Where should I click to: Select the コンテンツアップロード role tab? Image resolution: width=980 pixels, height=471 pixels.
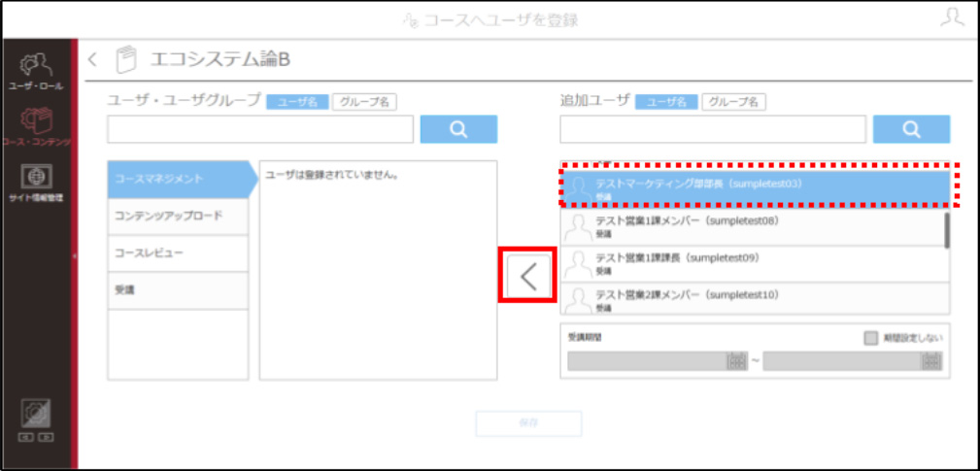pos(178,217)
